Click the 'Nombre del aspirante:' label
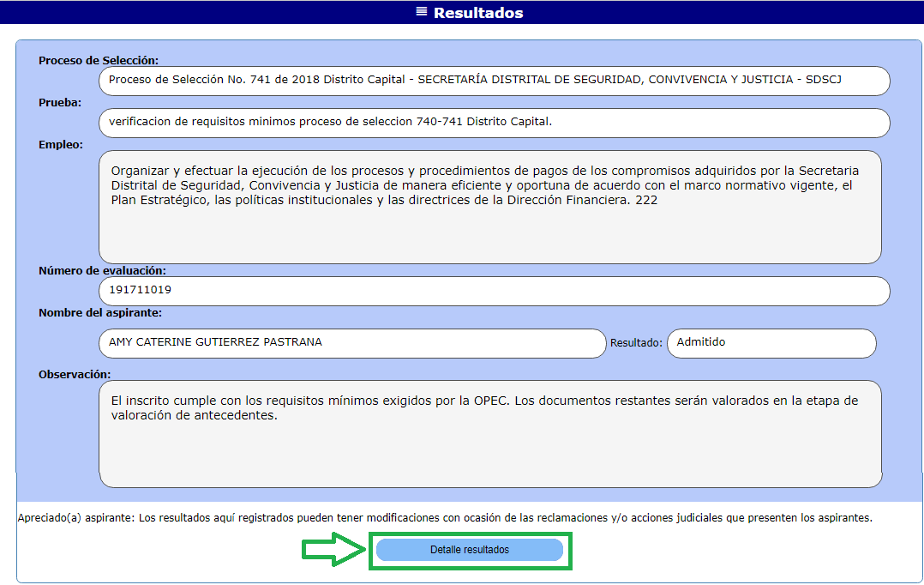This screenshot has height=585, width=924. (x=100, y=312)
